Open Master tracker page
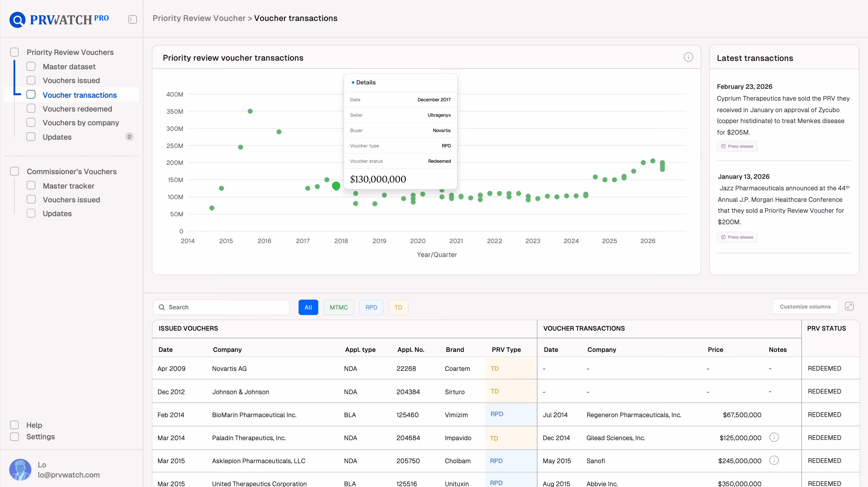Screen dimensions: 868x487 click(68, 186)
